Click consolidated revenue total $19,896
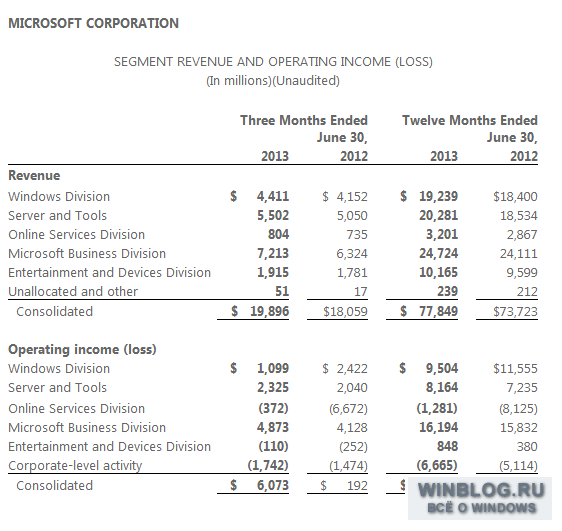The width and height of the screenshot is (562, 531). pos(260,311)
